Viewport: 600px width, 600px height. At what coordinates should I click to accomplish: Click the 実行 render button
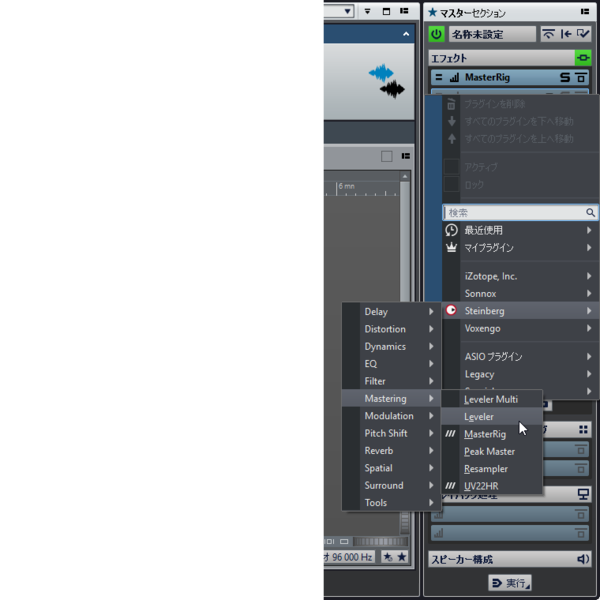510,583
